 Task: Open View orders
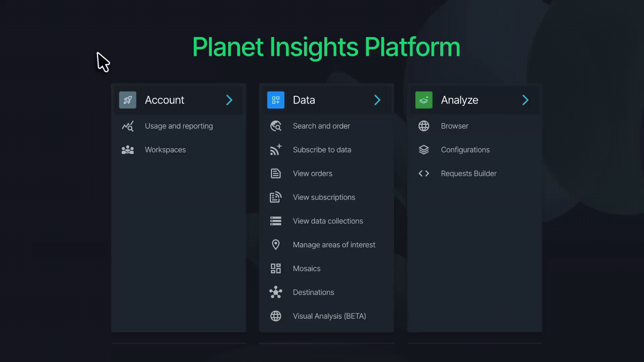pos(313,174)
